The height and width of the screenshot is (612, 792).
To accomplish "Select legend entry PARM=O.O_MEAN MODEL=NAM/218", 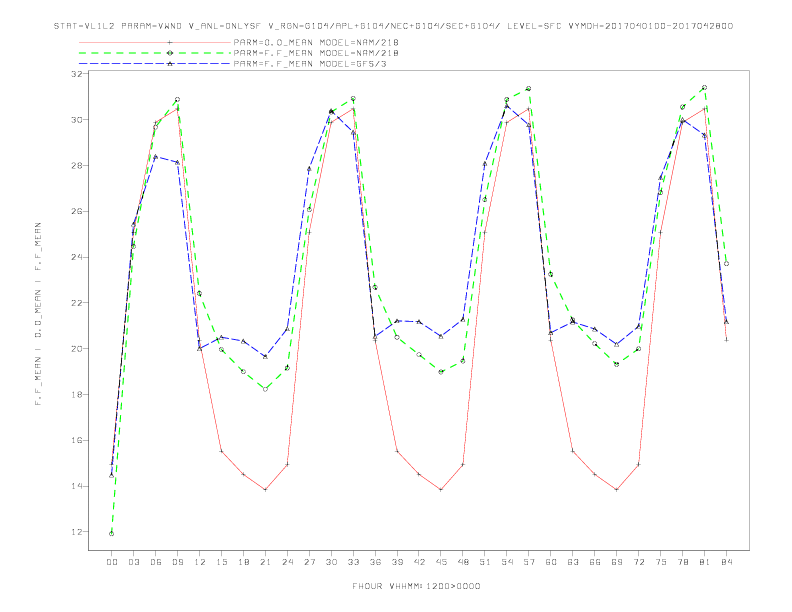I will [316, 42].
